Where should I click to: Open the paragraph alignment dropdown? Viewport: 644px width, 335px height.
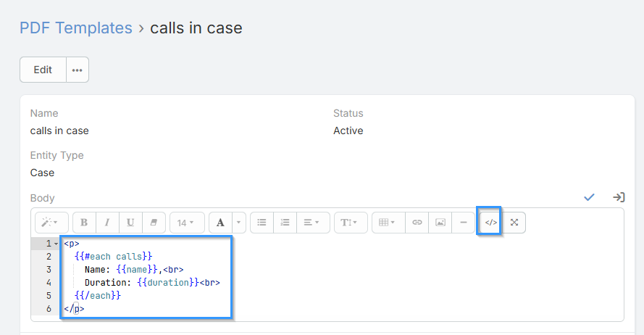coord(312,223)
